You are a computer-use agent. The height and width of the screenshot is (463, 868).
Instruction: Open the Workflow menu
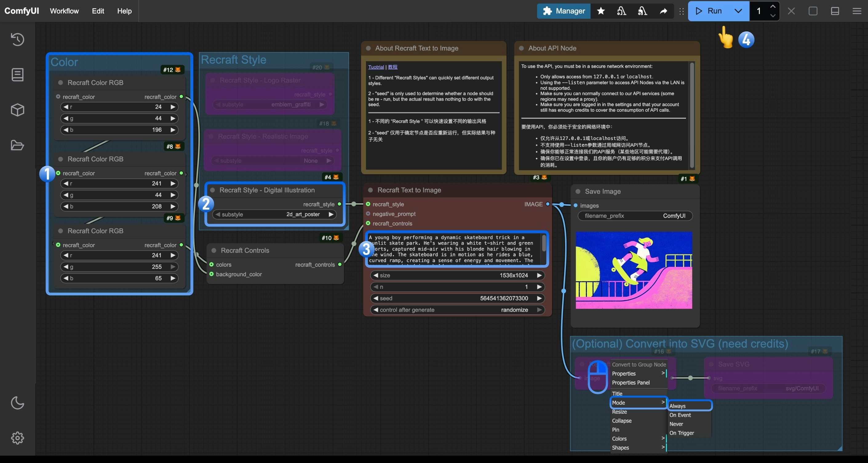pos(64,11)
